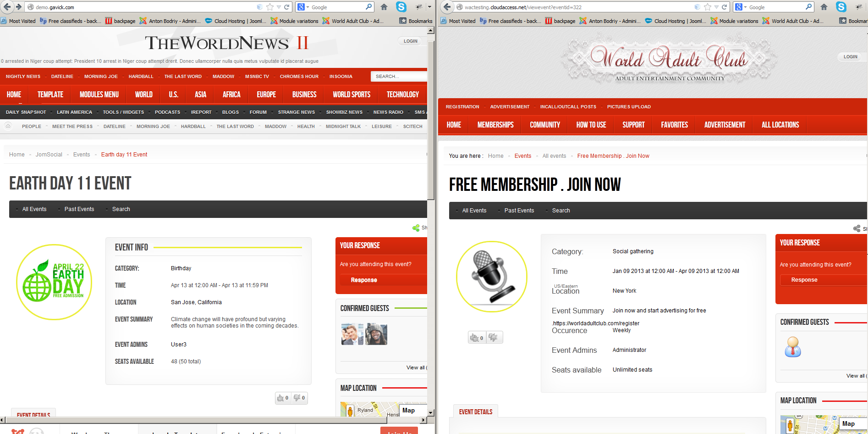Open the Registration link on World Adult Club

462,106
